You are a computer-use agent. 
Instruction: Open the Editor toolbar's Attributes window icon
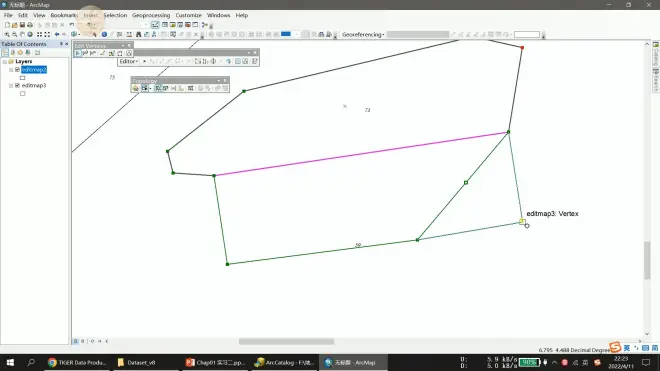237,61
